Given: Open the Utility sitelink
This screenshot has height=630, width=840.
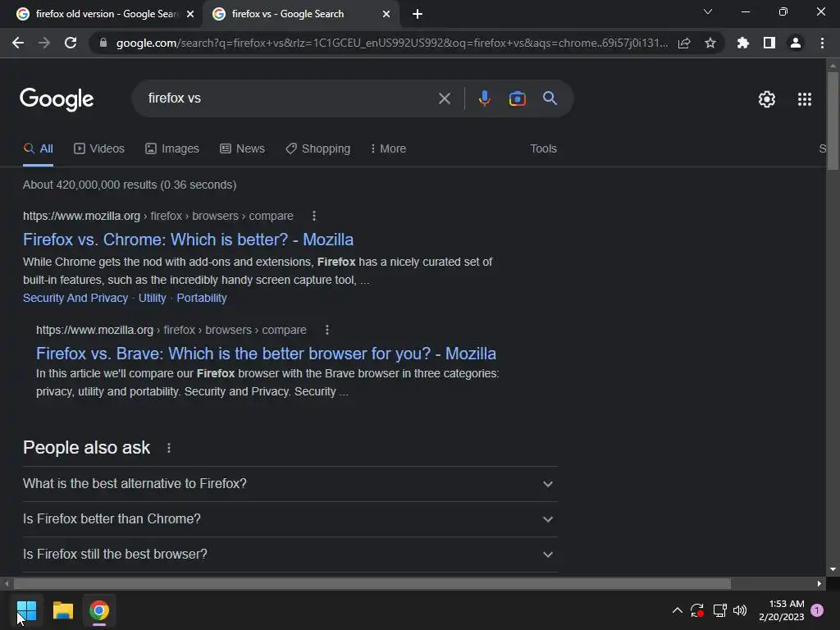Looking at the screenshot, I should pos(152,298).
